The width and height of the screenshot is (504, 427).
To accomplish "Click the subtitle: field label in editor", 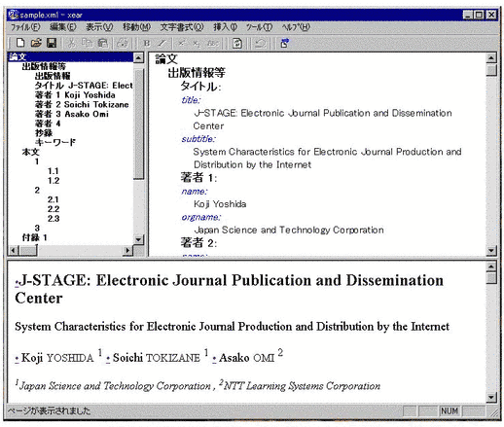I will (198, 139).
